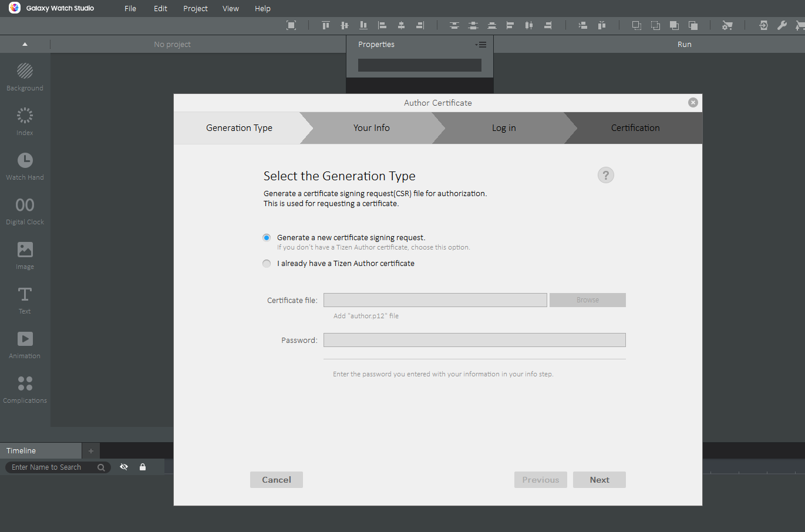
Task: Click the distribute bottom edges icon
Action: (492, 25)
